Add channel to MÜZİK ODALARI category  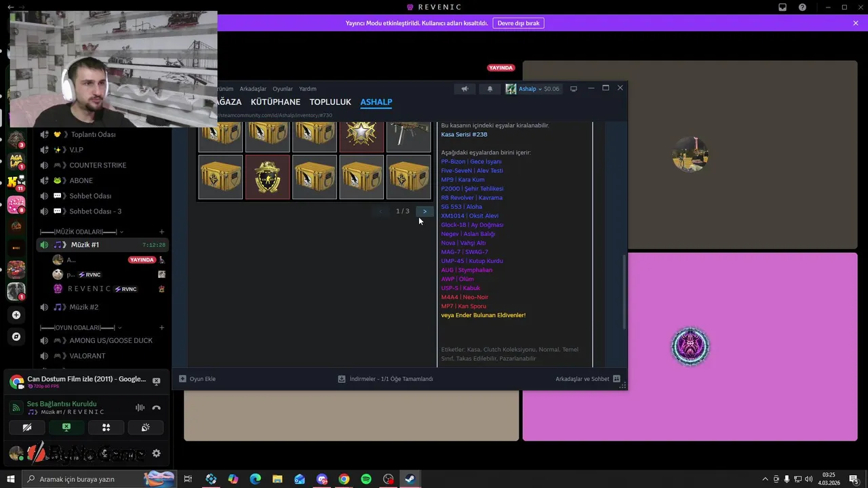pyautogui.click(x=161, y=232)
